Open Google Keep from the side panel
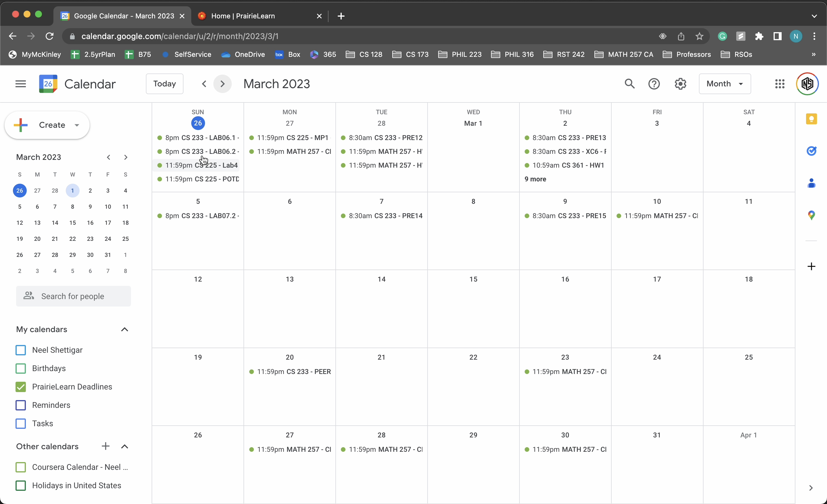The height and width of the screenshot is (504, 827). 811,119
